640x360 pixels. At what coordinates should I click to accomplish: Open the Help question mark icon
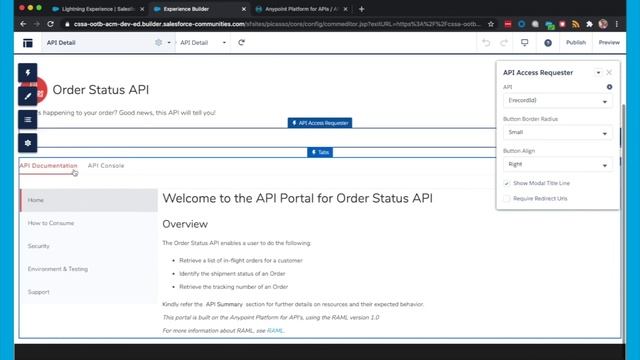pyautogui.click(x=548, y=43)
